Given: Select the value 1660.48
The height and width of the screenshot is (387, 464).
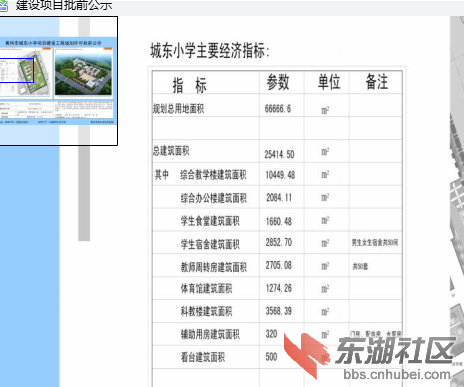Looking at the screenshot, I should [x=279, y=221].
